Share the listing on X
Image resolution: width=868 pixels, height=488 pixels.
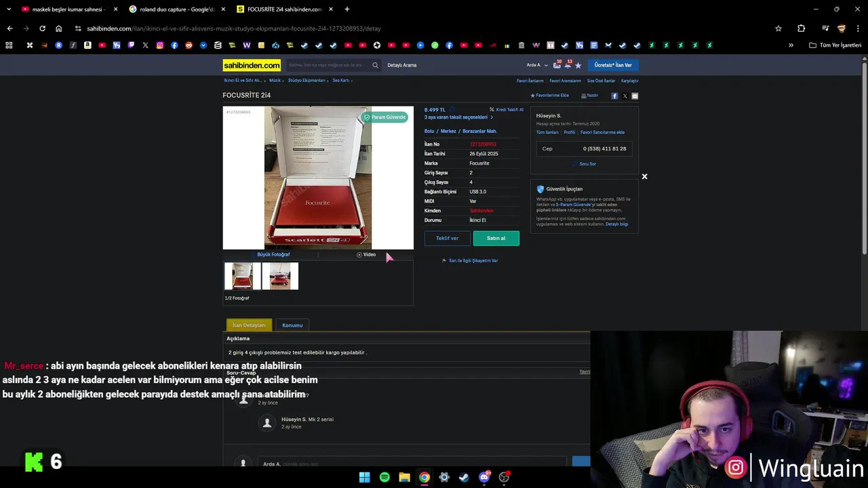pyautogui.click(x=625, y=96)
